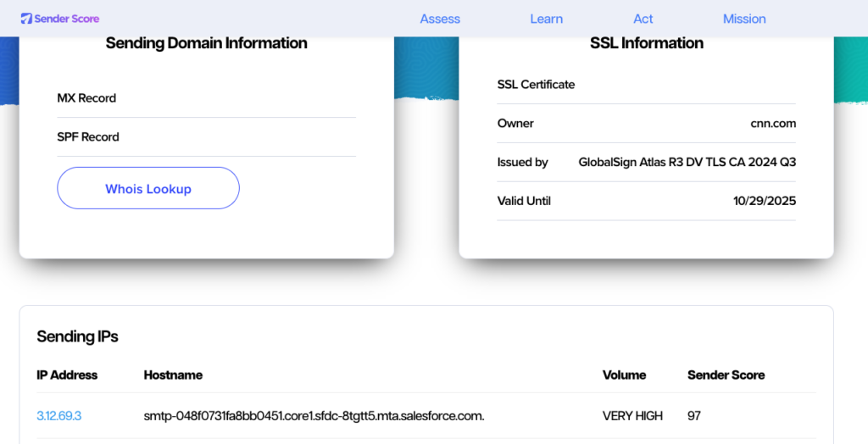Click the Volume column header
Viewport: 868px width, 444px height.
tap(624, 375)
